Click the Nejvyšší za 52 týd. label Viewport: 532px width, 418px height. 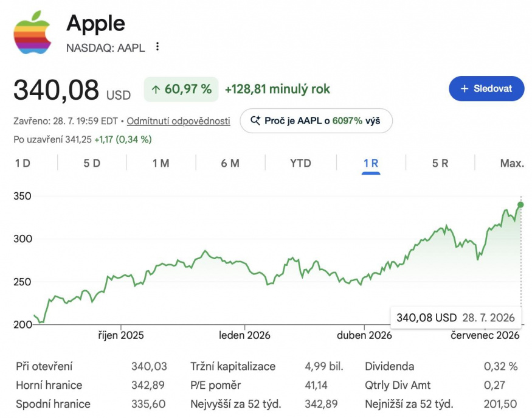click(x=236, y=404)
